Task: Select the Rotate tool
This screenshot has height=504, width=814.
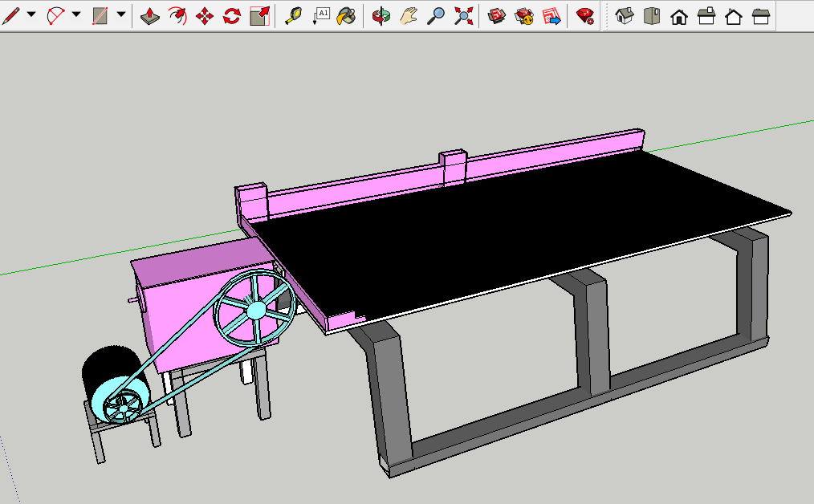Action: click(x=232, y=15)
